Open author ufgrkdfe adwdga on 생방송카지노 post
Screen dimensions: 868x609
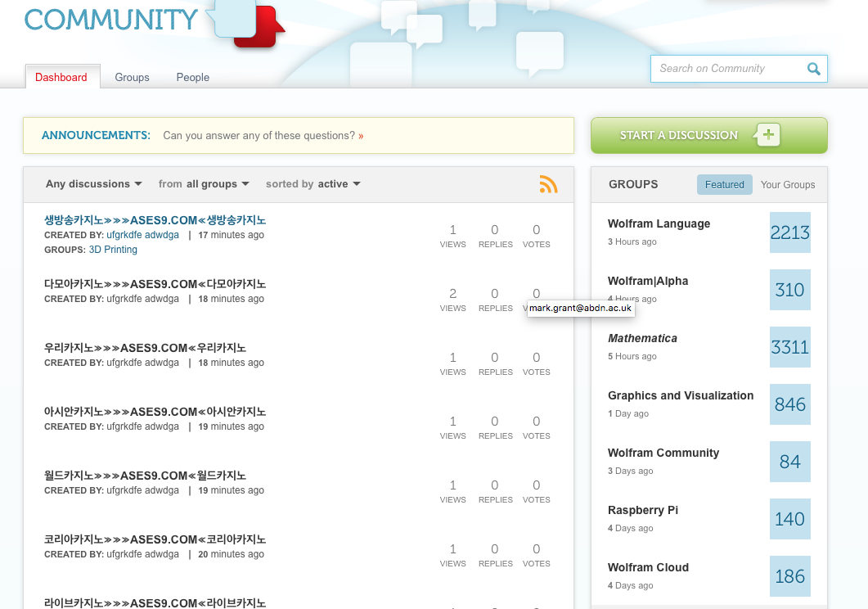[143, 235]
